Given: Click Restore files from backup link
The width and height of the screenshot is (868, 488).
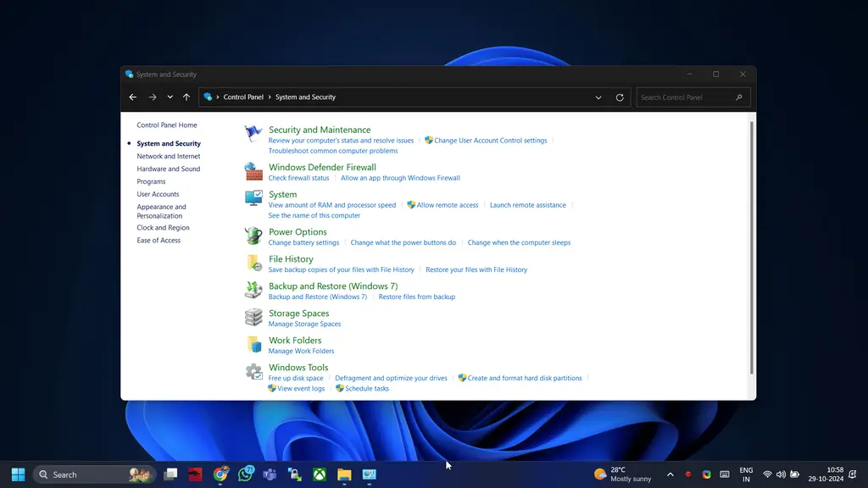Looking at the screenshot, I should pyautogui.click(x=417, y=297).
